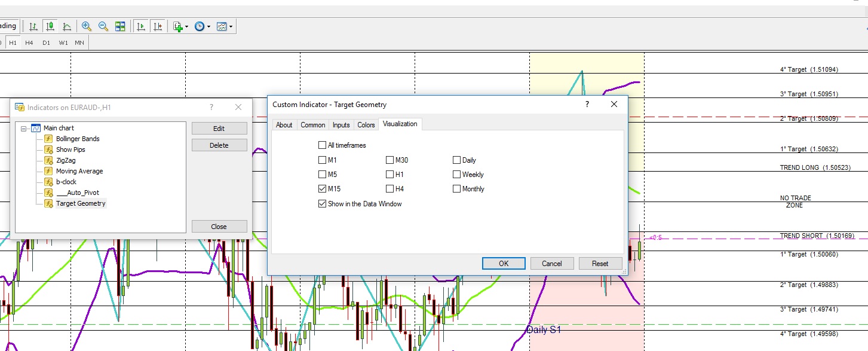Click the Close button in Indicators window

[x=219, y=227]
